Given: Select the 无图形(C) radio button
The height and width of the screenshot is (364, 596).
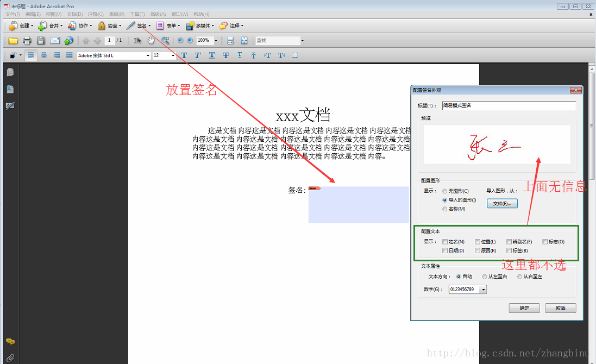Looking at the screenshot, I should pos(445,191).
